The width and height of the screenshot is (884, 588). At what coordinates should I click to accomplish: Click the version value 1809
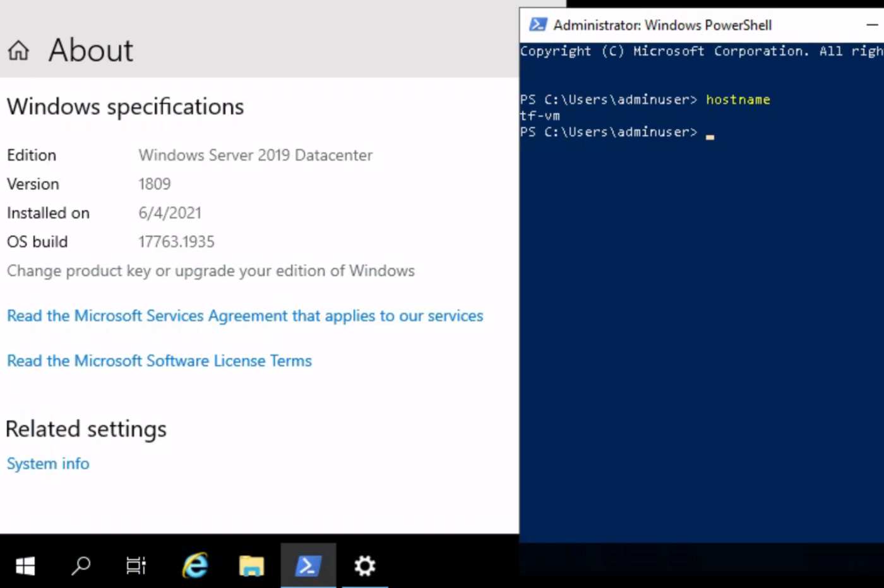(155, 184)
